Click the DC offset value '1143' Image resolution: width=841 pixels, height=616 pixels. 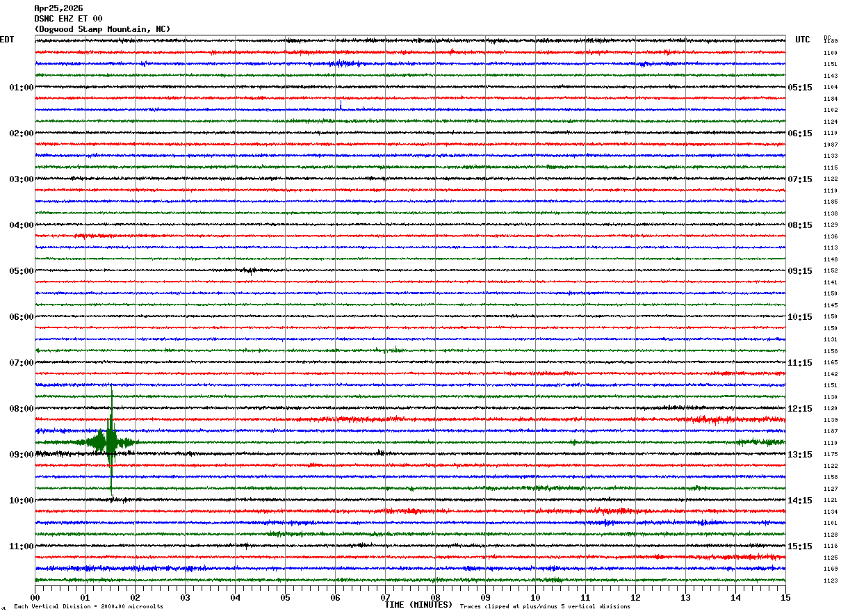[x=831, y=76]
